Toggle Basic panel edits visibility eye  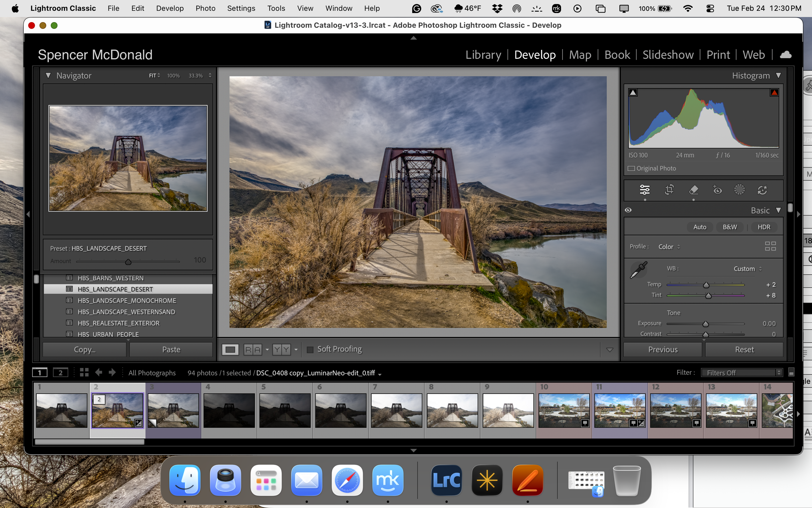(628, 210)
